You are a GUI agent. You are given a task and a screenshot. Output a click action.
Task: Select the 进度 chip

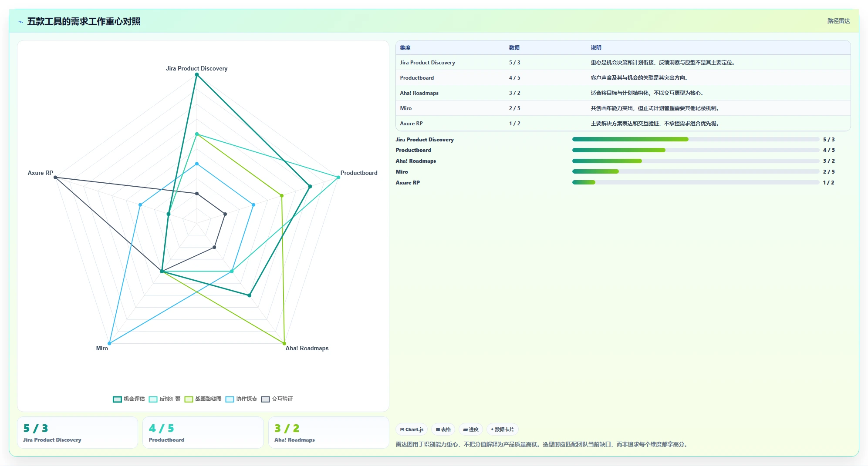point(471,429)
